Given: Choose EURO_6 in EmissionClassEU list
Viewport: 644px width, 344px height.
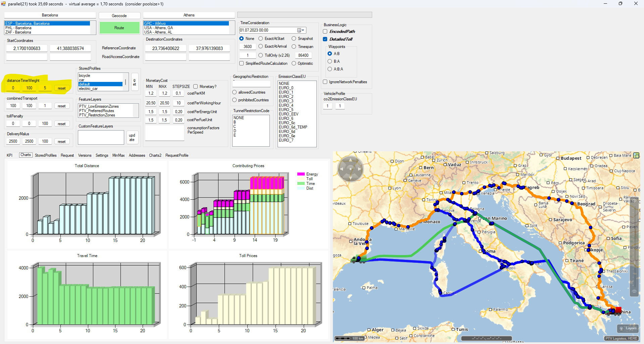Looking at the screenshot, I should pyautogui.click(x=286, y=118).
